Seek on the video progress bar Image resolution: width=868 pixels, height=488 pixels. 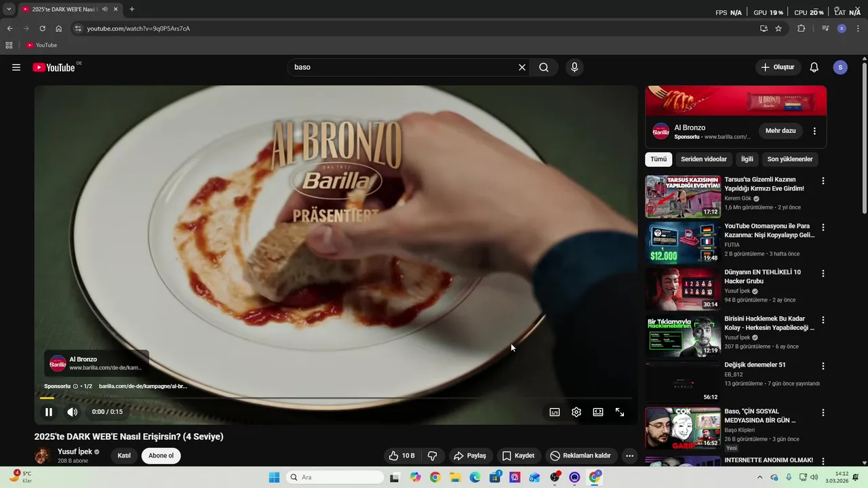coord(336,398)
